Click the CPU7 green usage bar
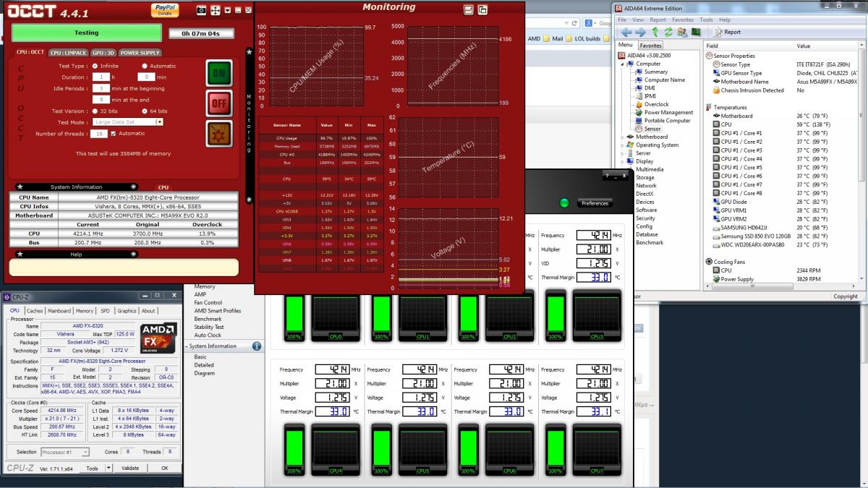This screenshot has height=488, width=868. (x=556, y=449)
